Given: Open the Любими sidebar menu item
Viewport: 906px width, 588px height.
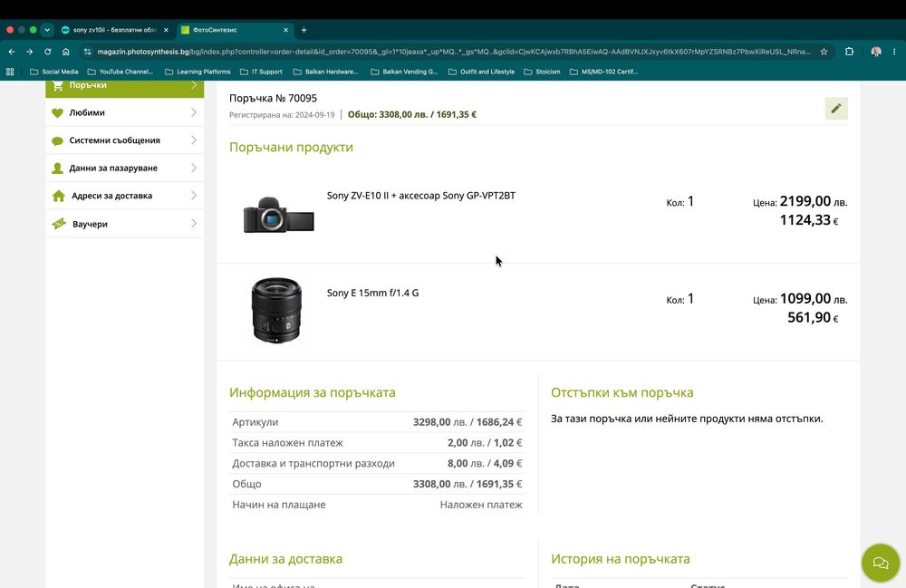Looking at the screenshot, I should 125,112.
